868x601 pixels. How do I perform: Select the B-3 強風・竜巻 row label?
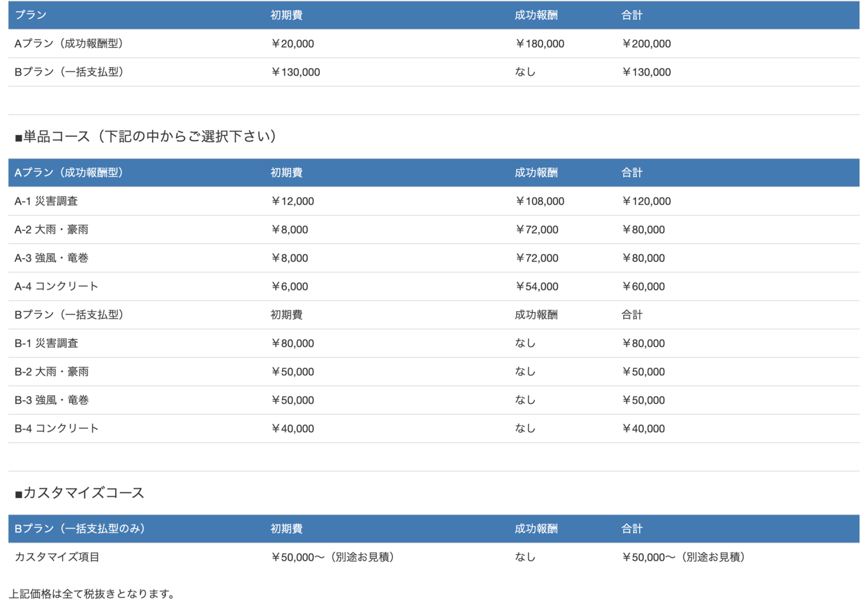click(51, 400)
